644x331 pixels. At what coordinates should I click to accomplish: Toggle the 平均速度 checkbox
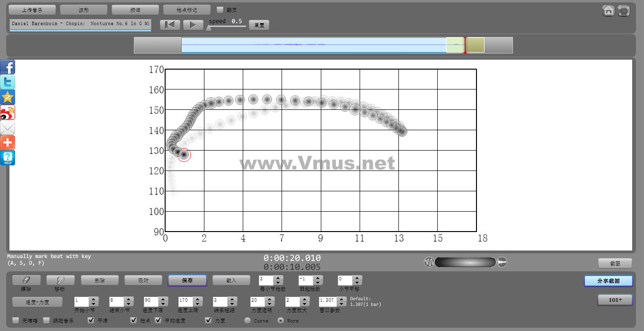pyautogui.click(x=159, y=321)
